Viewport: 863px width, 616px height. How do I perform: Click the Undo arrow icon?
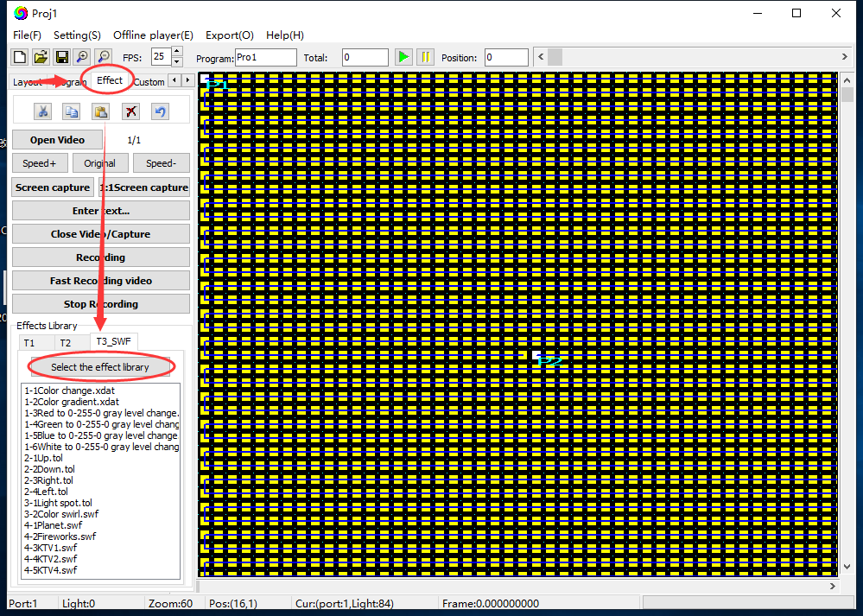pos(160,111)
